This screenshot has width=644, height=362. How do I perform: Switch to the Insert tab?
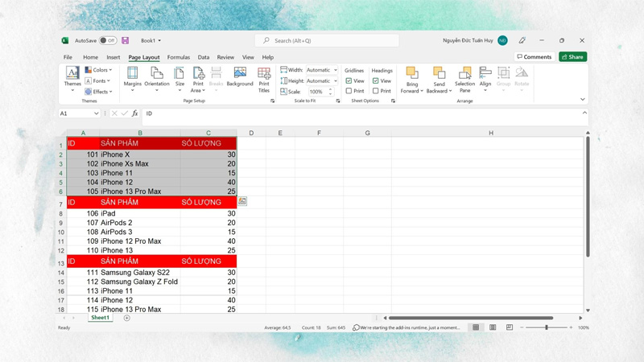coord(114,57)
